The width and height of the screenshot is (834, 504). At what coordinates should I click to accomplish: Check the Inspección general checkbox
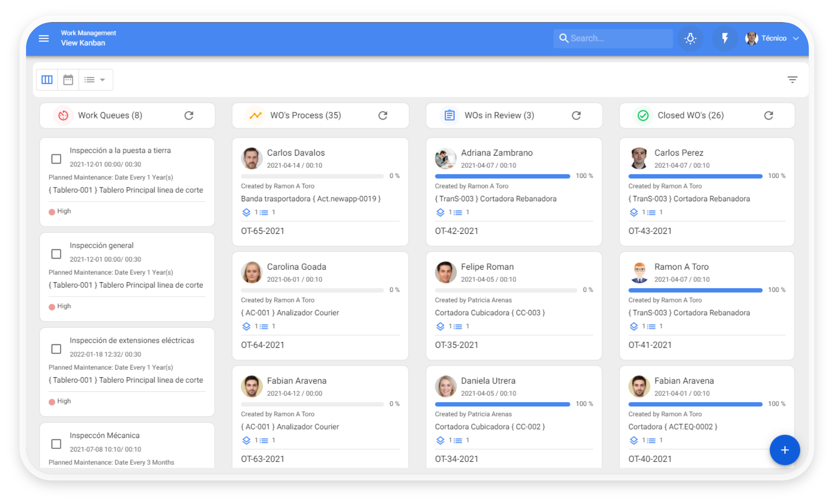click(56, 254)
